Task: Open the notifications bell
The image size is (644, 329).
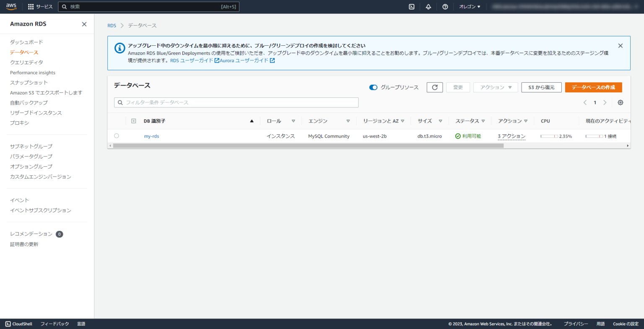Action: (428, 6)
